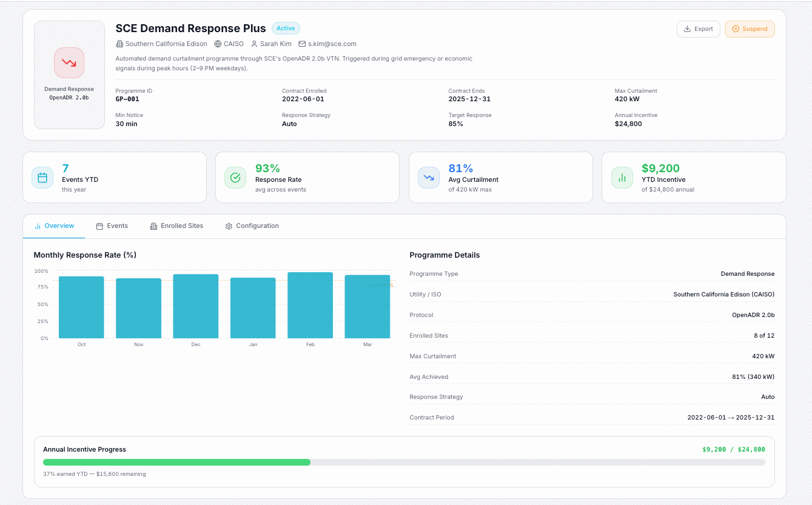
Task: Select the Oct bar in the response chart
Action: pyautogui.click(x=81, y=307)
